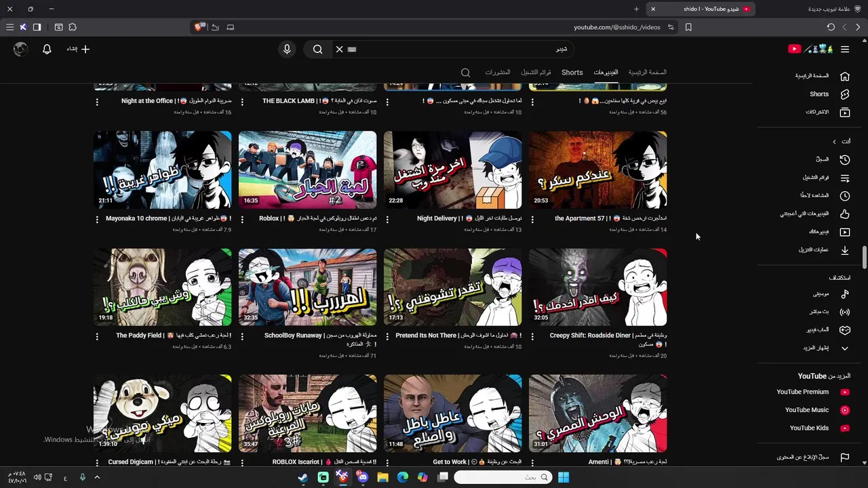This screenshot has height=488, width=868.
Task: Open The Paddy Field dog thumbnail
Action: click(162, 287)
